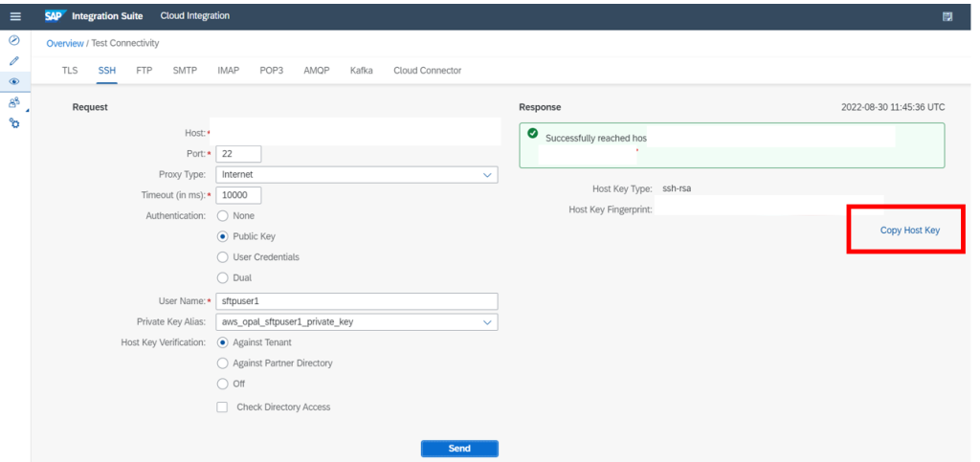Click the Successfully reached host message
The height and width of the screenshot is (462, 980).
click(x=596, y=138)
